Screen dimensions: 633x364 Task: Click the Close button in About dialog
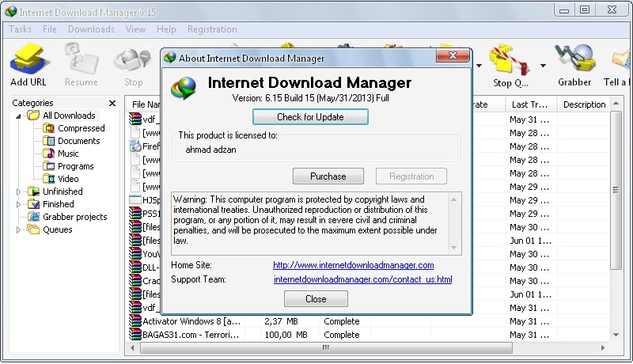(x=316, y=299)
